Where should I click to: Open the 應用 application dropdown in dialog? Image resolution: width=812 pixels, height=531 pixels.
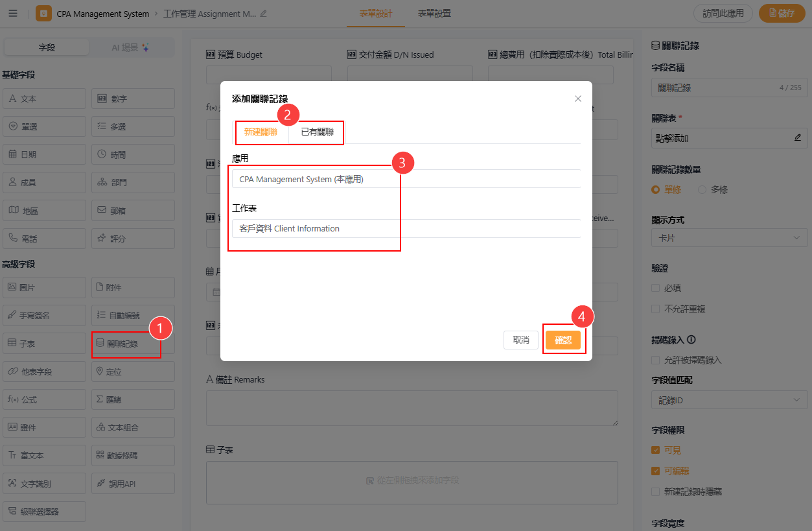pyautogui.click(x=406, y=179)
